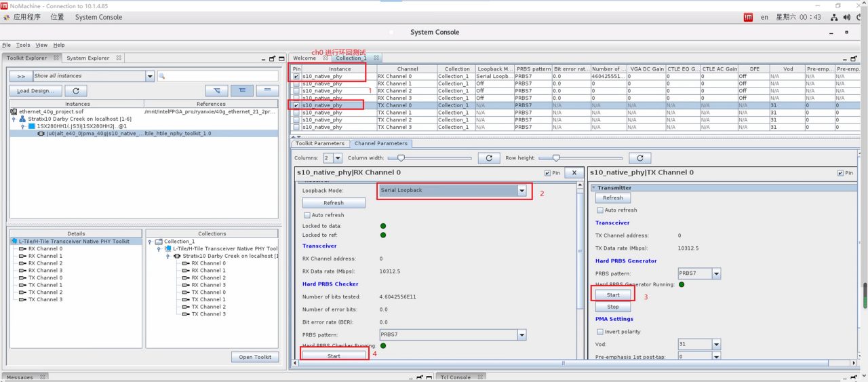Image resolution: width=868 pixels, height=382 pixels.
Task: Click the collapse-all tree icon in Toolkit Explorer
Action: pos(242,90)
